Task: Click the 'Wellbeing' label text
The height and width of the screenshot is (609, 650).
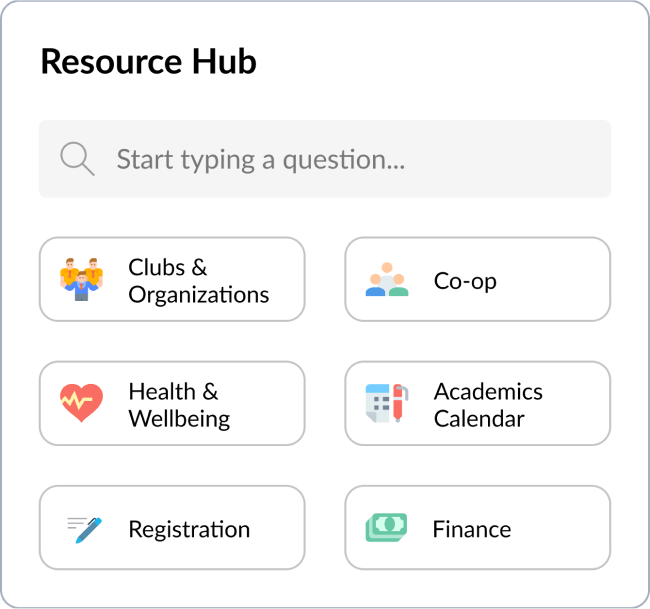Action: coord(179,419)
